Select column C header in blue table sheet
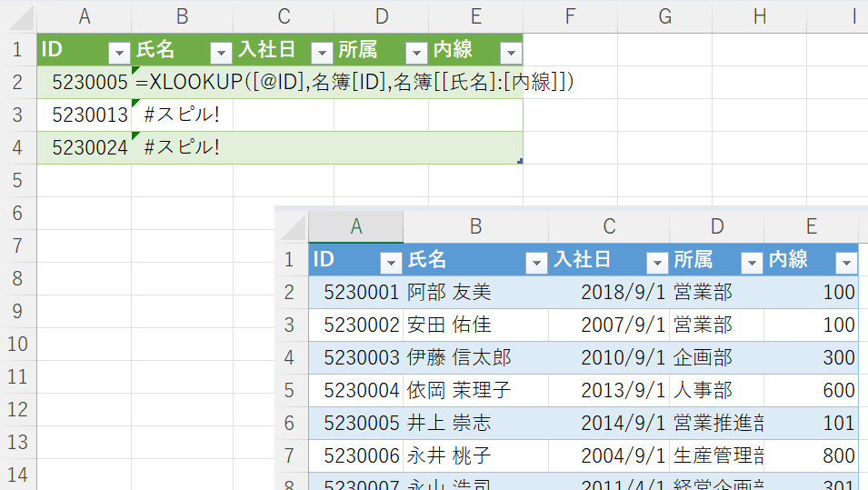The image size is (868, 490). 609,226
